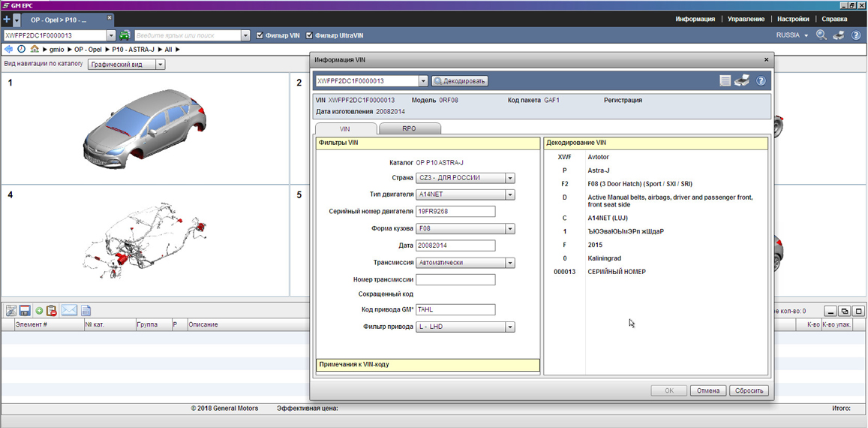The height and width of the screenshot is (428, 868).
Task: Click the help icon in the VIN dialog
Action: (761, 81)
